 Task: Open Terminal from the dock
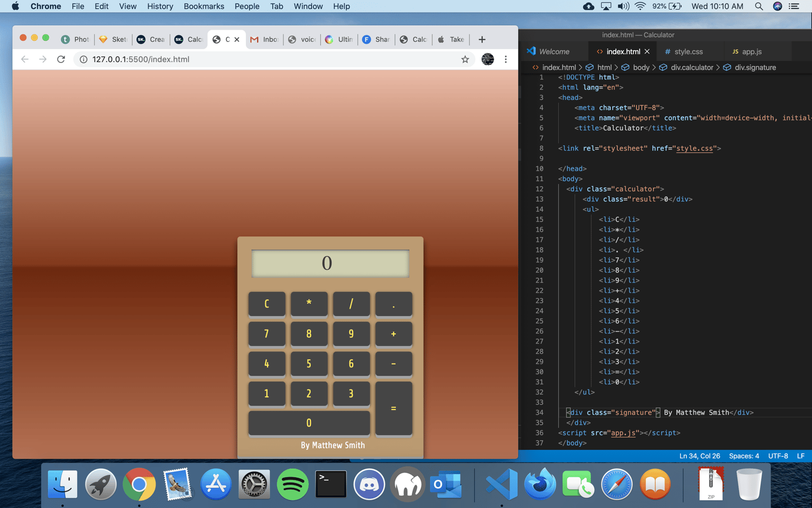(331, 484)
